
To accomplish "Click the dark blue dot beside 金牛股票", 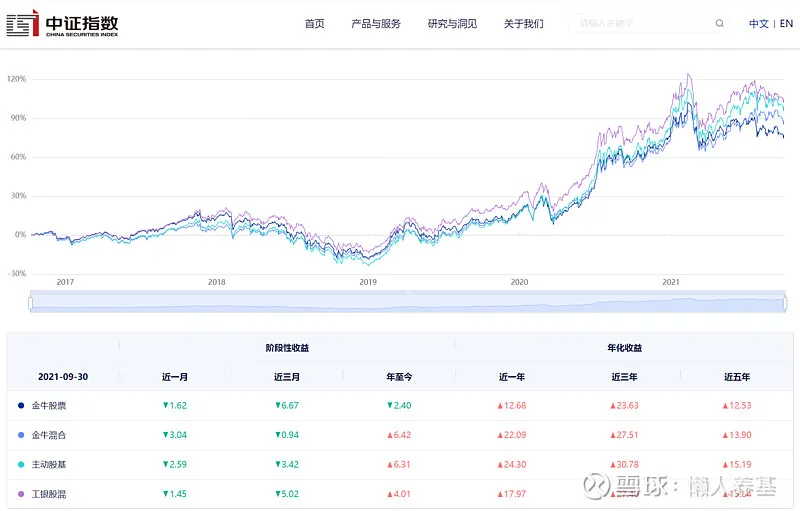I will click(21, 406).
